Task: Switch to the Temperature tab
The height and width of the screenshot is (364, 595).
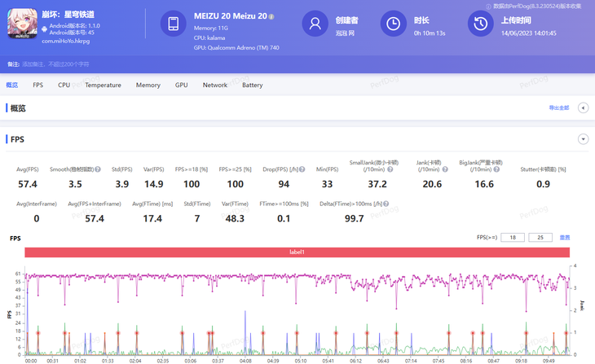Action: click(103, 85)
